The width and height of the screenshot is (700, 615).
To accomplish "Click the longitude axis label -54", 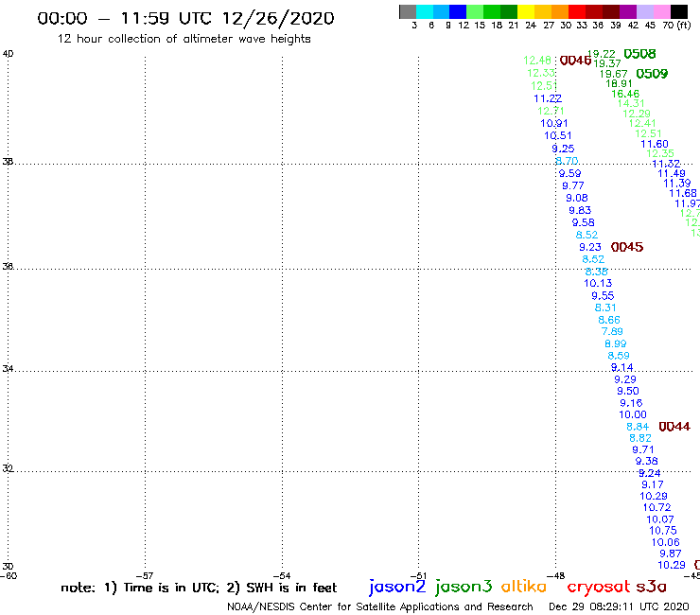I will [282, 575].
